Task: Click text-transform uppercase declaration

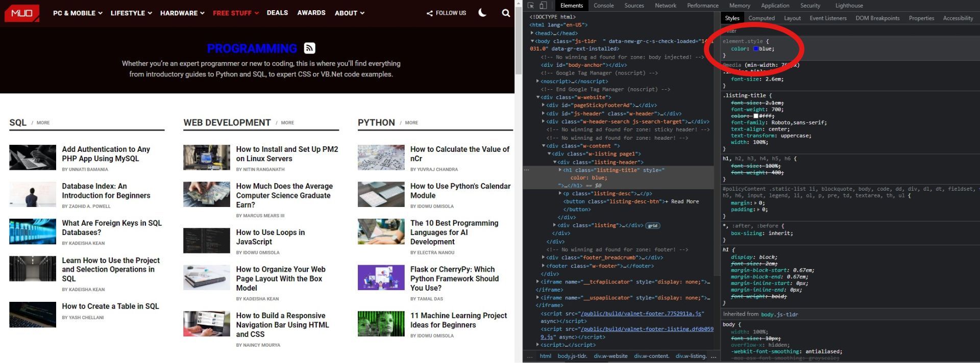Action: pos(771,136)
